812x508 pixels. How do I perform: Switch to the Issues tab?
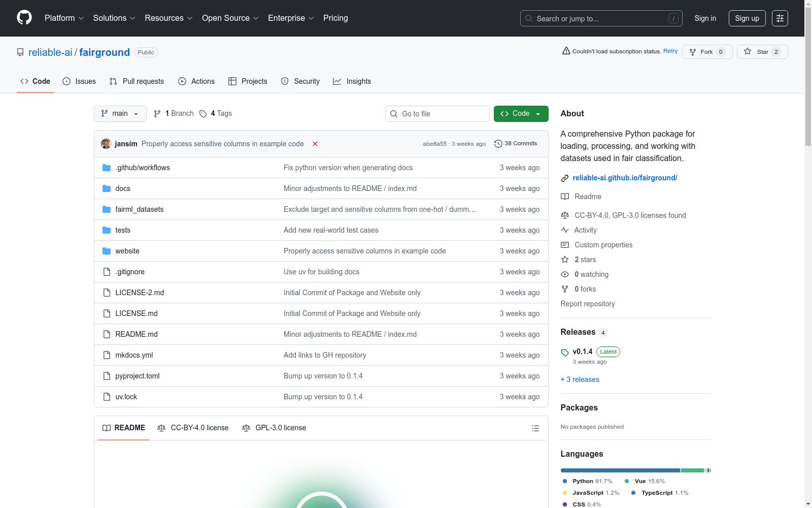[x=79, y=81]
